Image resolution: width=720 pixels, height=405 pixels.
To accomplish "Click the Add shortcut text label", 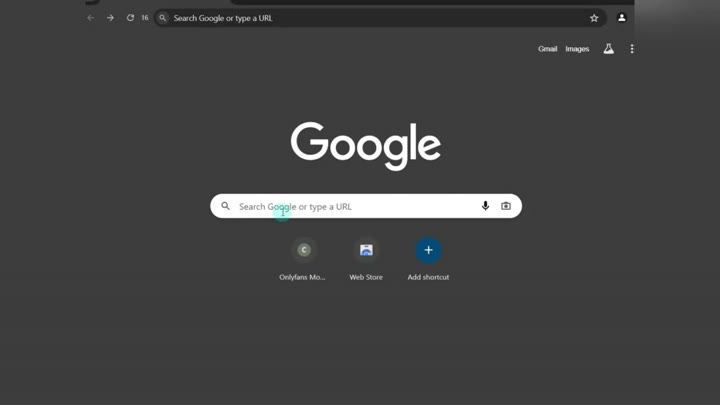I will [x=428, y=277].
